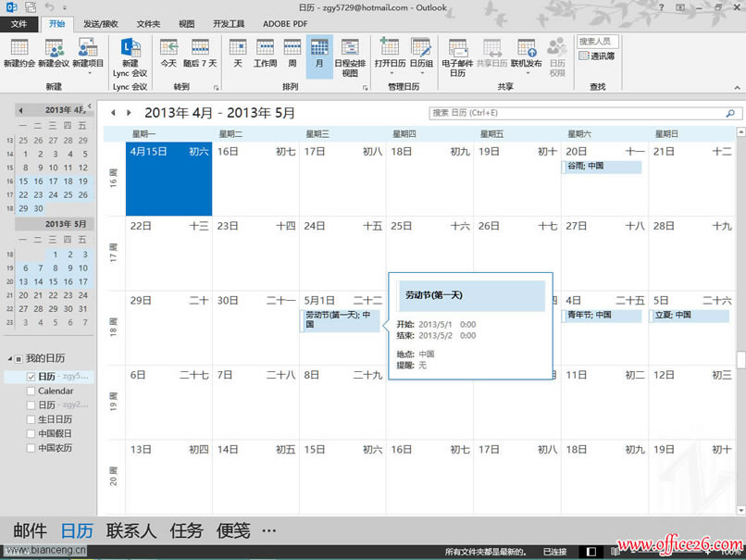
Task: Switch to 邮件 (Mail) module
Action: tap(29, 530)
